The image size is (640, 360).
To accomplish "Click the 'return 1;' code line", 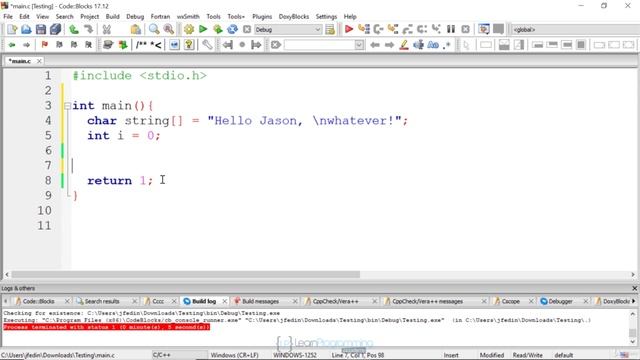I will coord(120,180).
